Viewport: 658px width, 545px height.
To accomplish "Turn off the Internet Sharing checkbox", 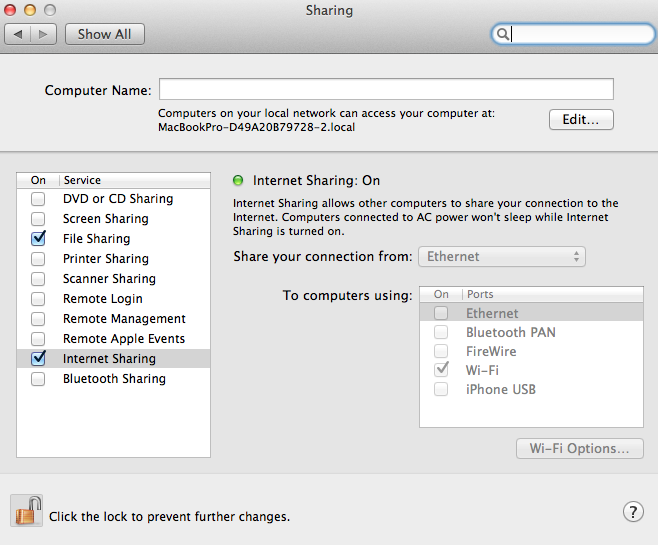I will 38,359.
